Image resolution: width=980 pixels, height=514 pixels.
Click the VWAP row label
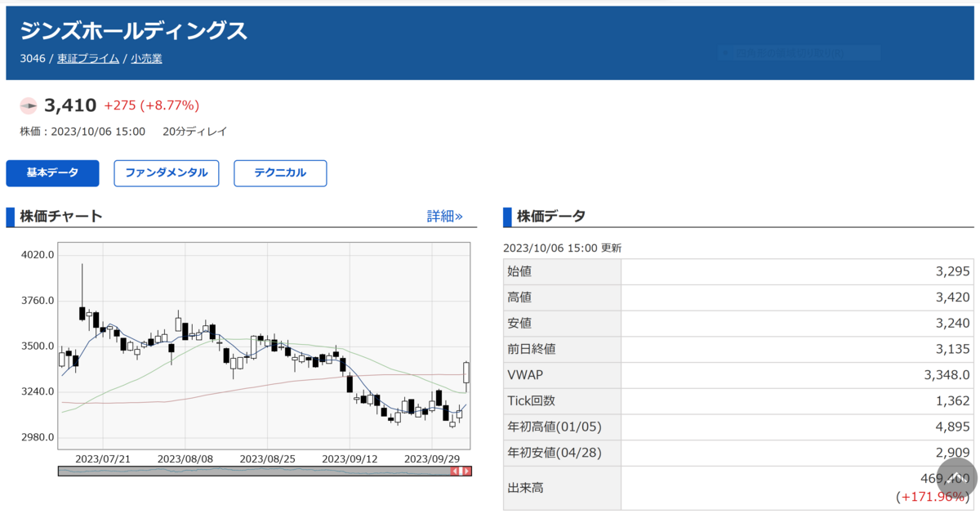pos(525,375)
